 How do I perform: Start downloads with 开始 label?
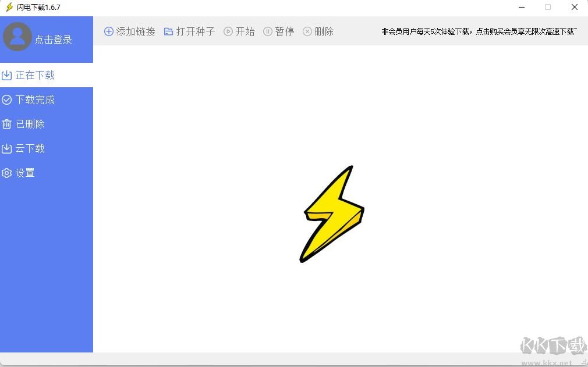click(245, 31)
